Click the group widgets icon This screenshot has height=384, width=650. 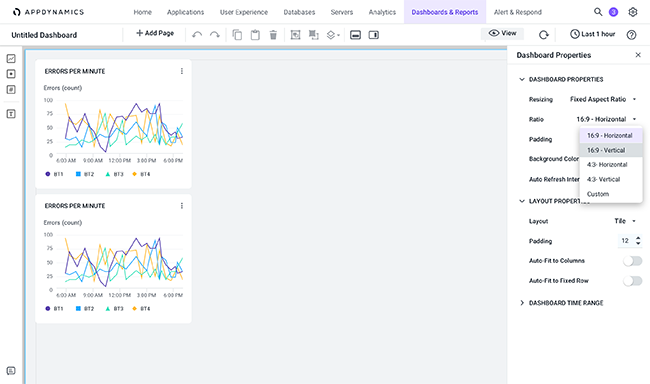(295, 35)
